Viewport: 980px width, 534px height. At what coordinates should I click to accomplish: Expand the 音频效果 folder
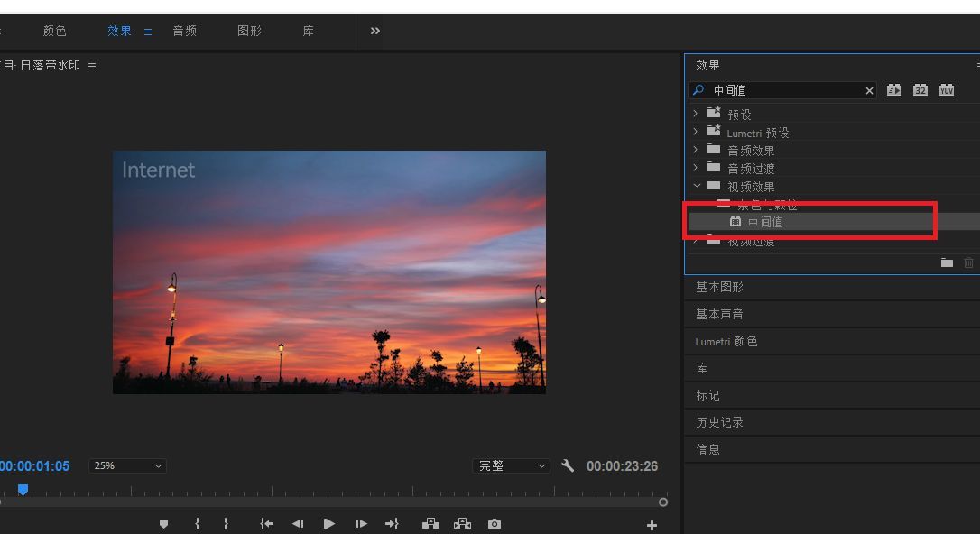click(x=695, y=150)
